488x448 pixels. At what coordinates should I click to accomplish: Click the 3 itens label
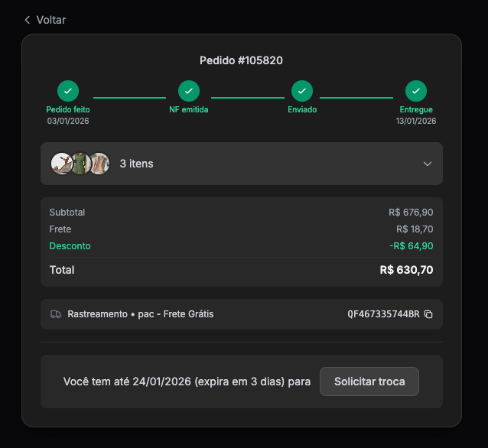point(136,164)
